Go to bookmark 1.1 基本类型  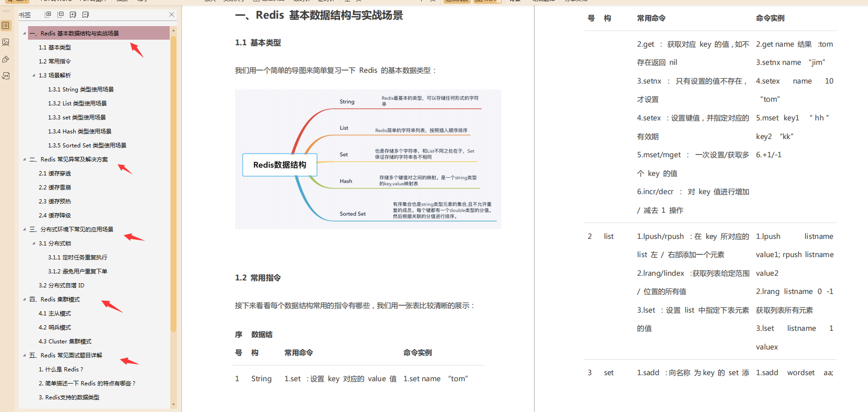coord(55,48)
